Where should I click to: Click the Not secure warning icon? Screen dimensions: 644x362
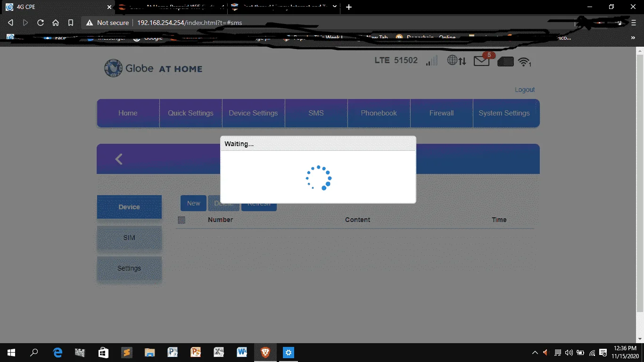pos(90,23)
